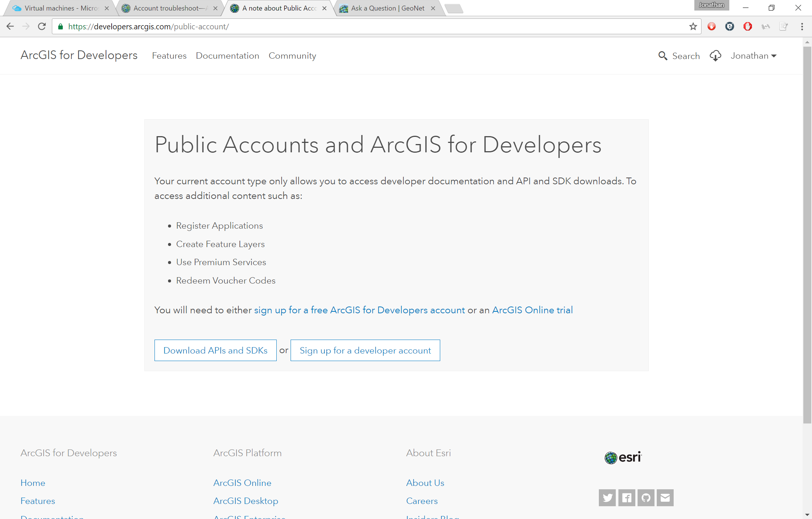Click the scrollbar down arrow
This screenshot has height=519, width=812.
tap(807, 514)
